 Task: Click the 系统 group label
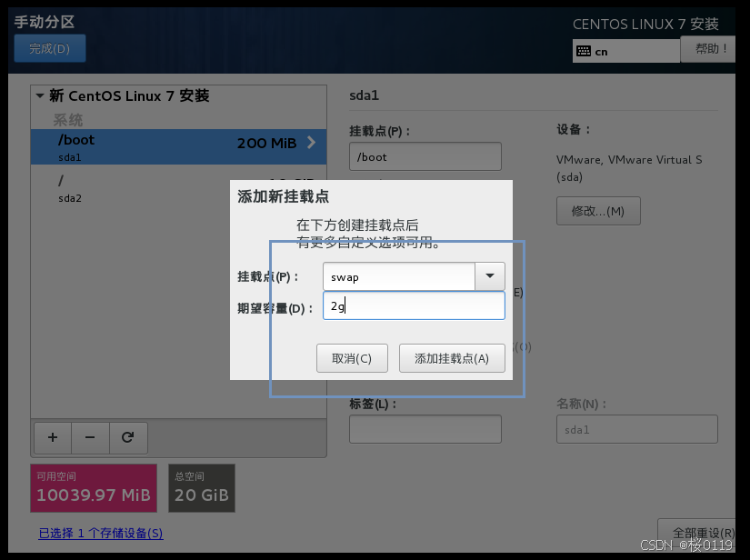click(x=68, y=120)
